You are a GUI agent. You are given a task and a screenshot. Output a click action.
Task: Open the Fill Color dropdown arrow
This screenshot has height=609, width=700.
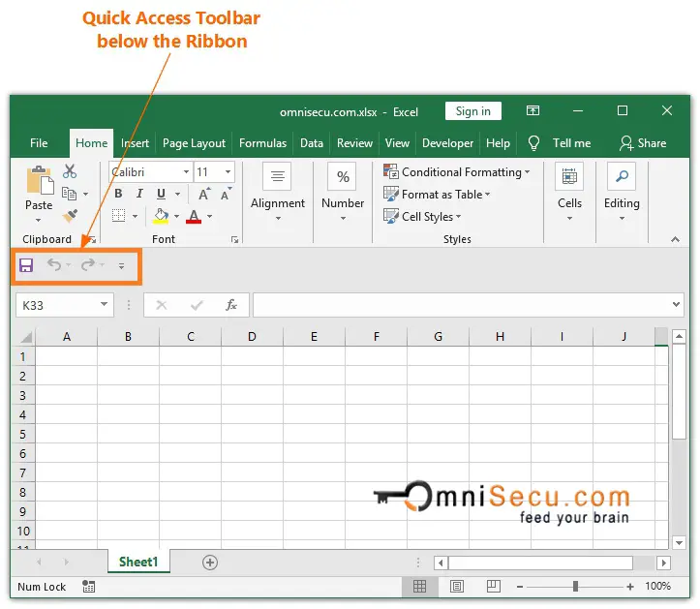177,217
